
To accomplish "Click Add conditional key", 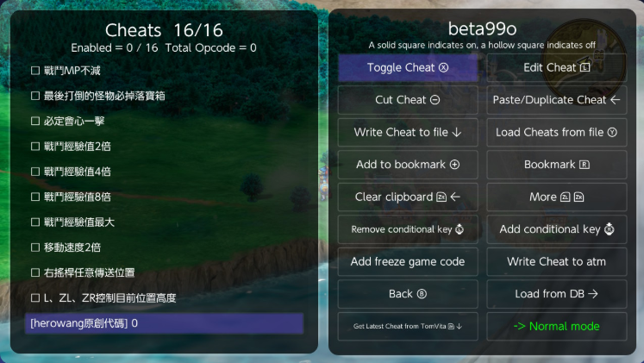I will [556, 229].
